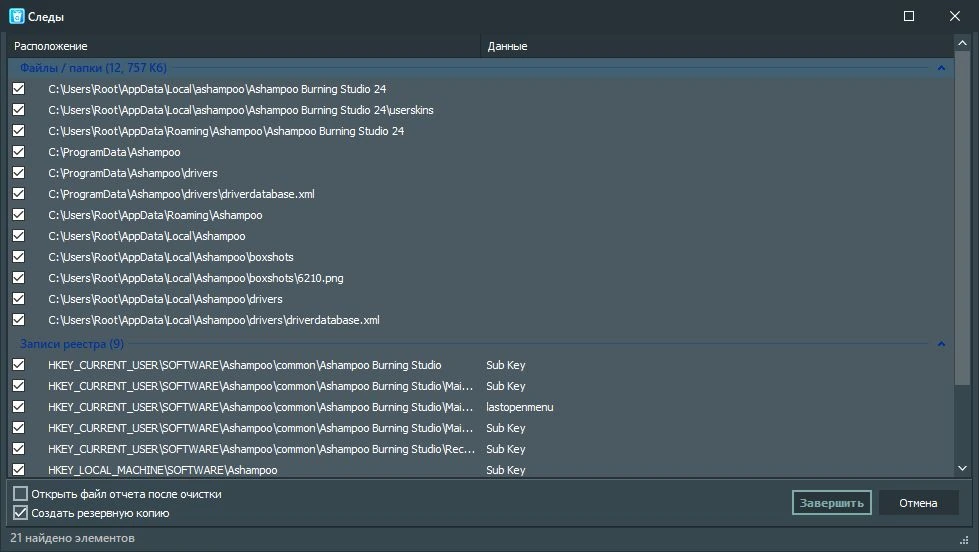Click scrollbar down arrow

click(962, 468)
